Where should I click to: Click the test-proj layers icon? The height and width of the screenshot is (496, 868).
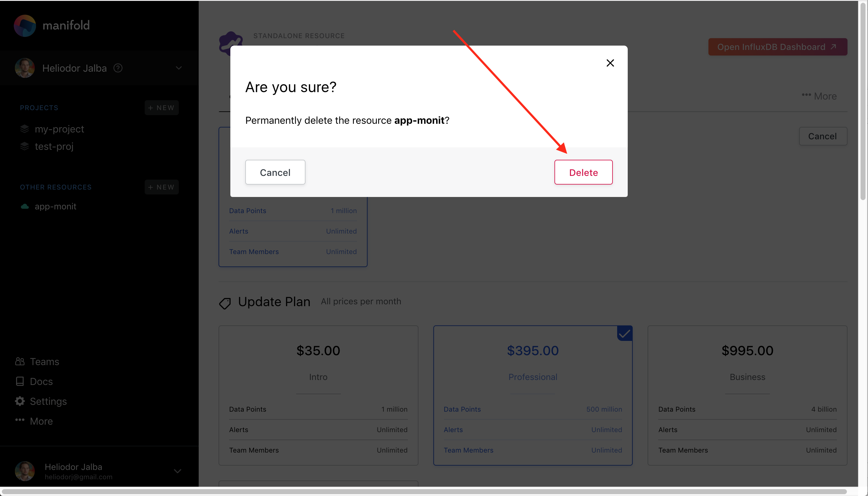(25, 146)
